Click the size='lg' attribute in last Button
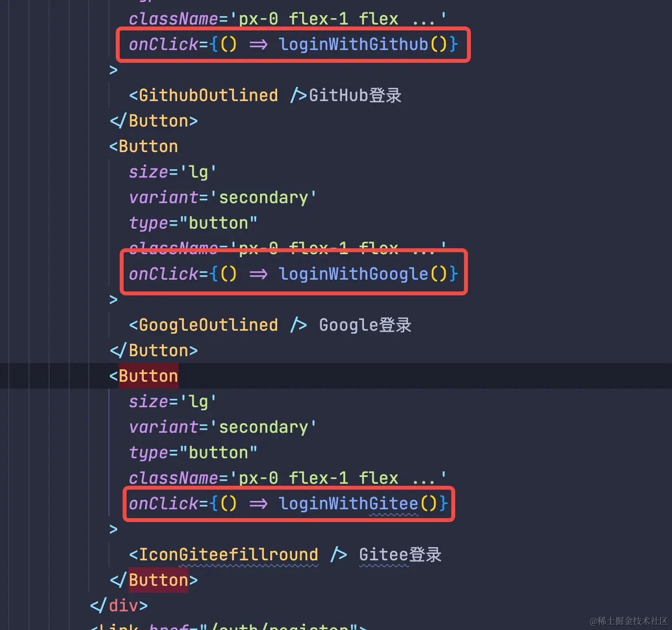Screen dimensions: 672x630 (172, 401)
